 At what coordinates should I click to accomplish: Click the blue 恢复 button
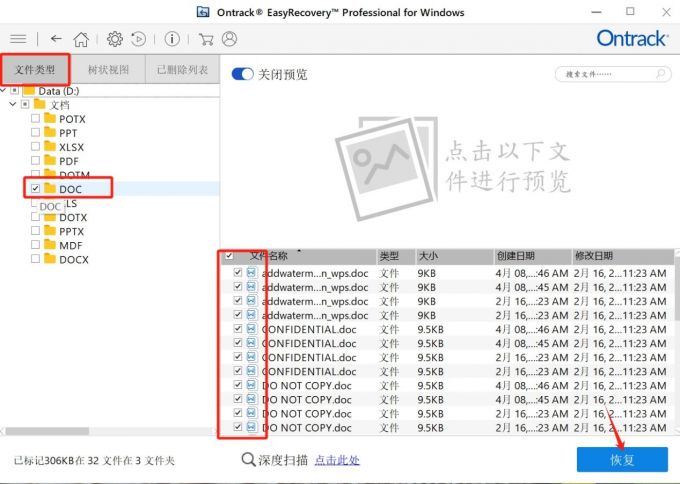coord(622,460)
